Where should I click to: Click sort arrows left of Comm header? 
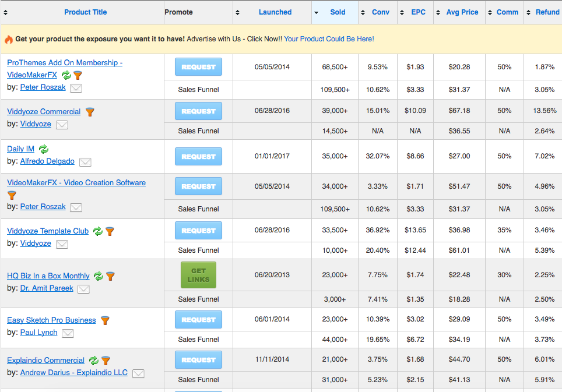tap(490, 13)
